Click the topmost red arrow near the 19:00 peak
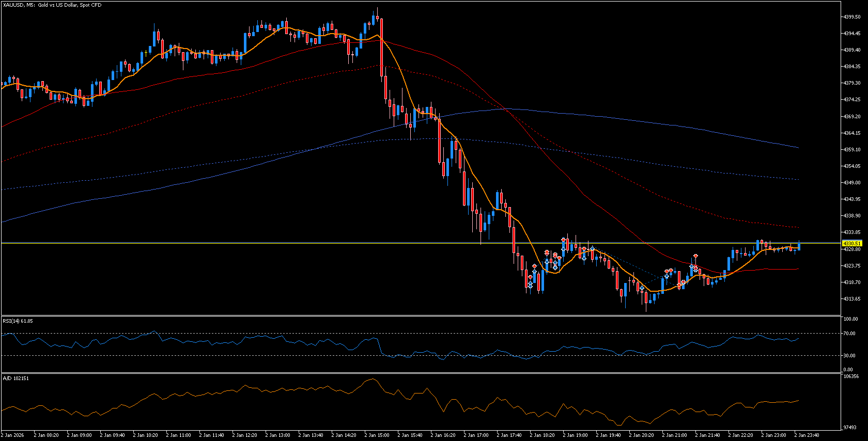Image resolution: width=868 pixels, height=441 pixels. pyautogui.click(x=563, y=240)
